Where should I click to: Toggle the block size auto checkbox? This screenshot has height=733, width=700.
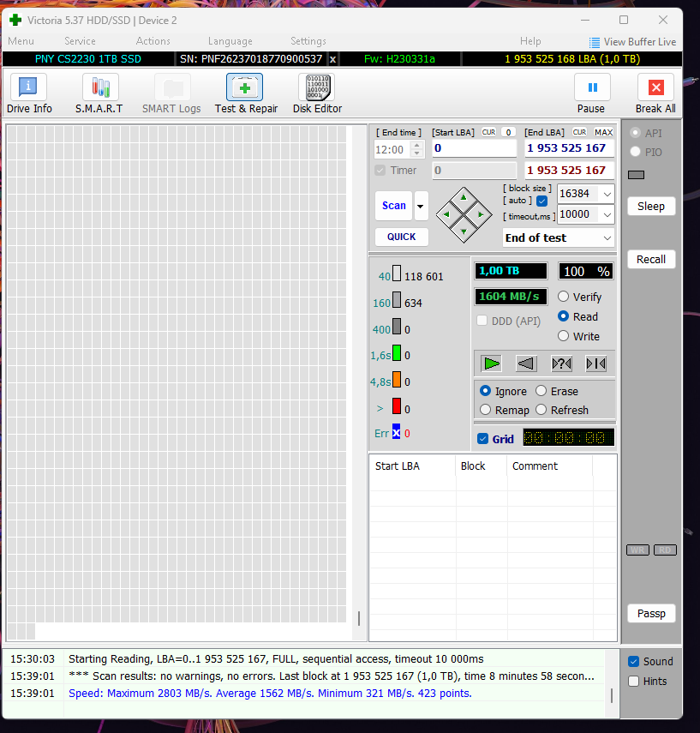pos(542,201)
